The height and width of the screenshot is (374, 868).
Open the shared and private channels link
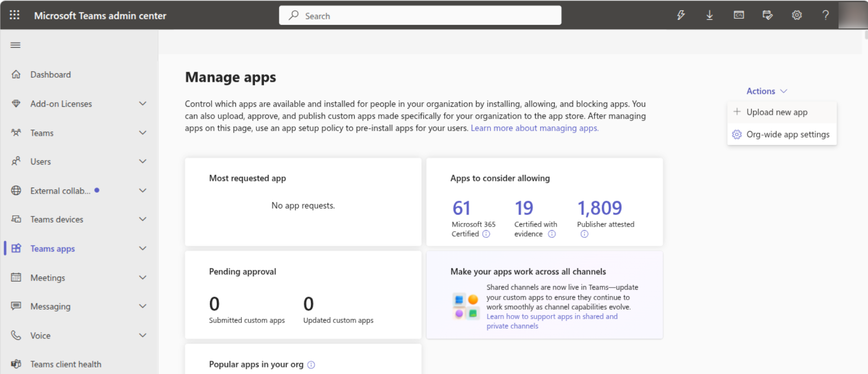tap(552, 321)
